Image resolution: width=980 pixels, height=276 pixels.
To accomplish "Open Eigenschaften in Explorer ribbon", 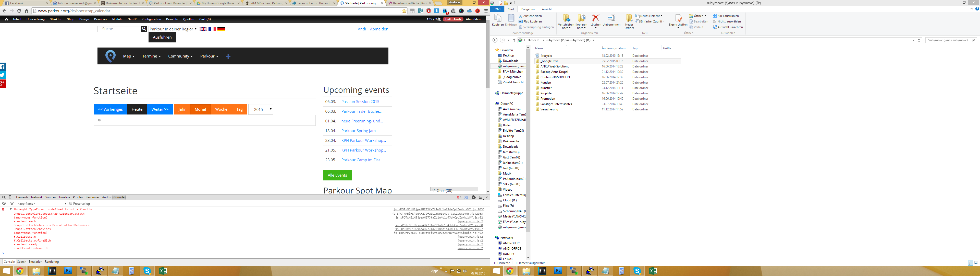I will 678,21.
